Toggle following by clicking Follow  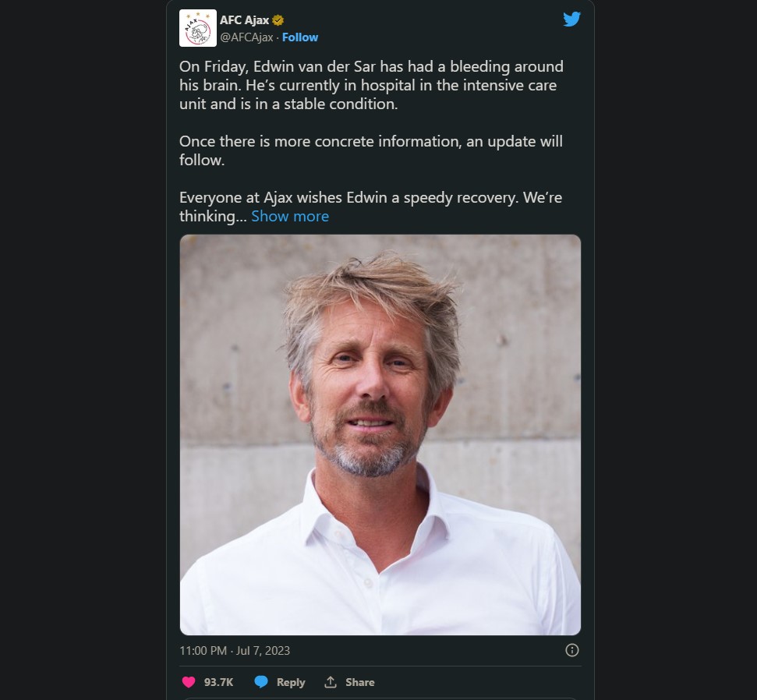299,37
